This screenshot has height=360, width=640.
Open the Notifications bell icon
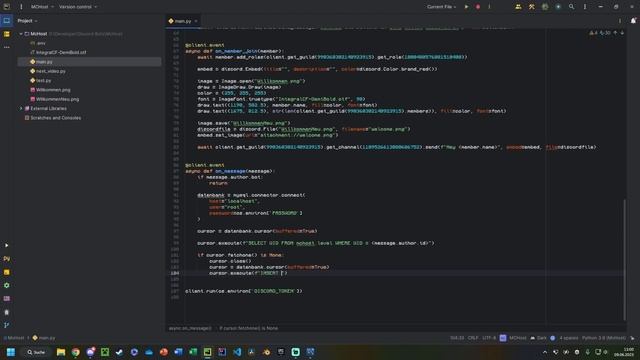click(633, 20)
